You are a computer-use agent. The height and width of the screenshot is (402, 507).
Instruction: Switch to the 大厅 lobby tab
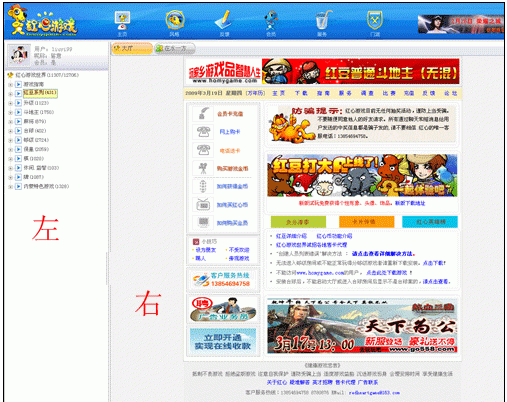pos(132,49)
